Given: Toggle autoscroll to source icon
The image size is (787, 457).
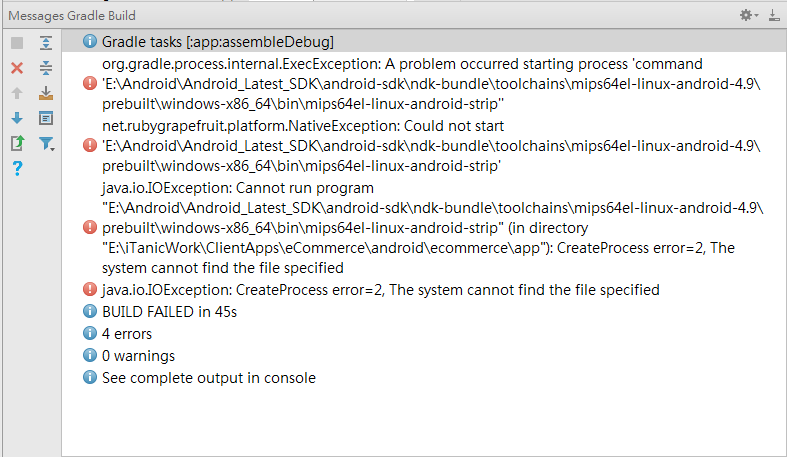Looking at the screenshot, I should 46,93.
